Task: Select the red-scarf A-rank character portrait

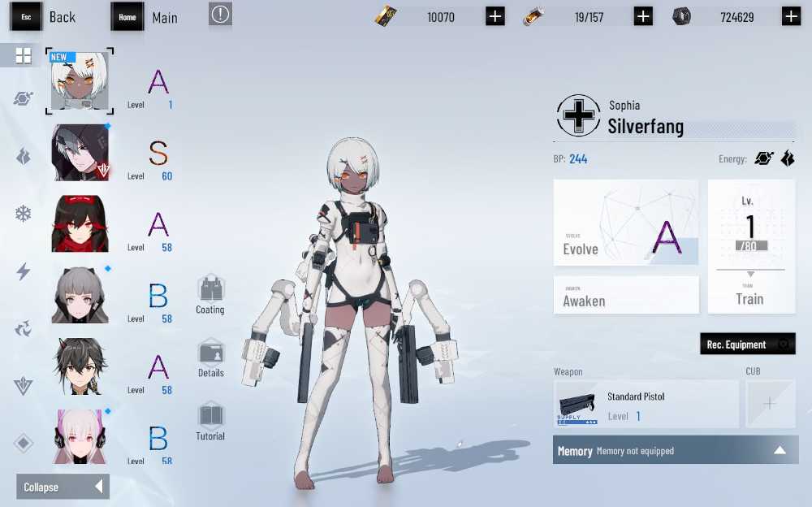Action: click(80, 223)
